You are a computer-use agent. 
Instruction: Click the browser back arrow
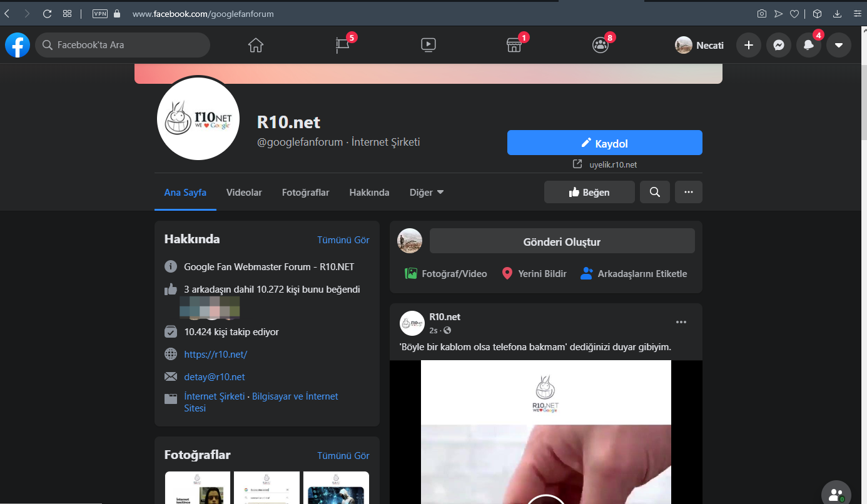click(7, 13)
